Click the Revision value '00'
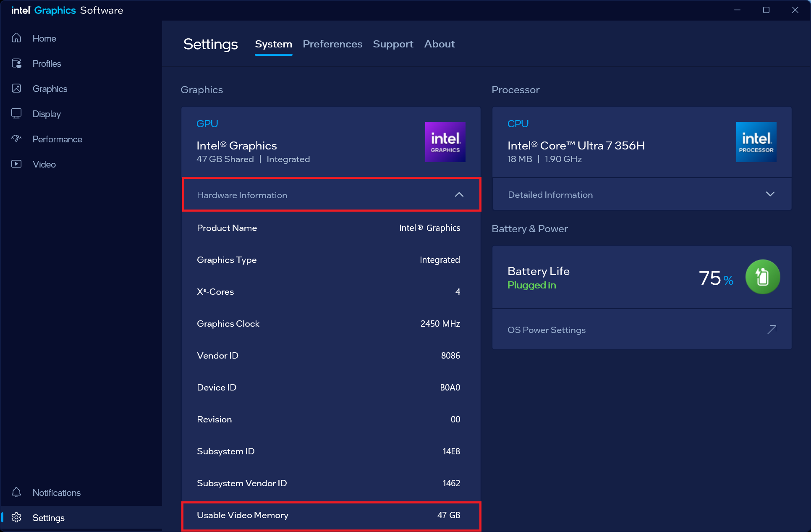The width and height of the screenshot is (811, 532). click(x=455, y=419)
